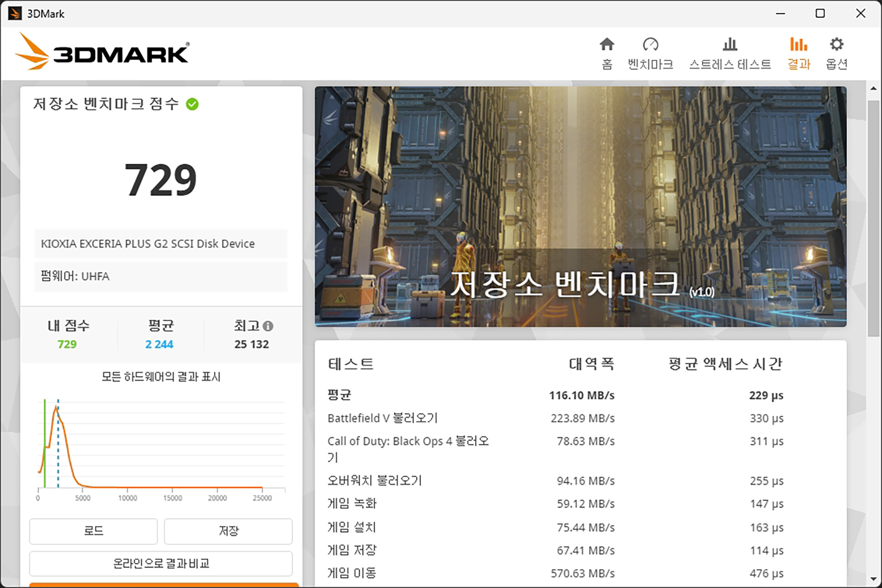The image size is (882, 588).
Task: Maximize the 3DMark window
Action: click(x=820, y=13)
